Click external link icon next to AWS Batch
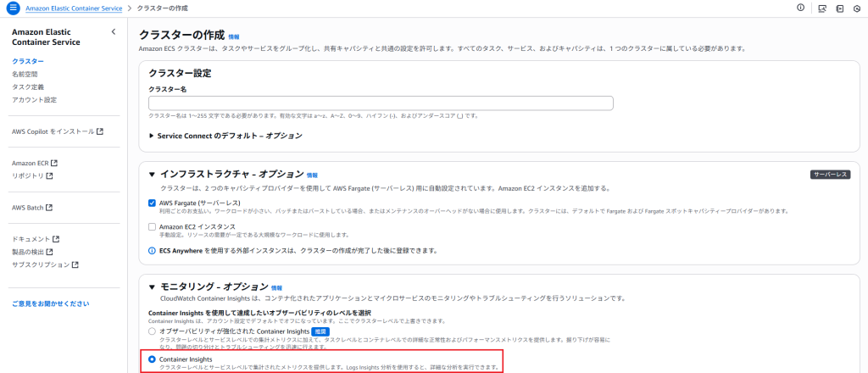Viewport: 868px width, 373px height. (49, 208)
